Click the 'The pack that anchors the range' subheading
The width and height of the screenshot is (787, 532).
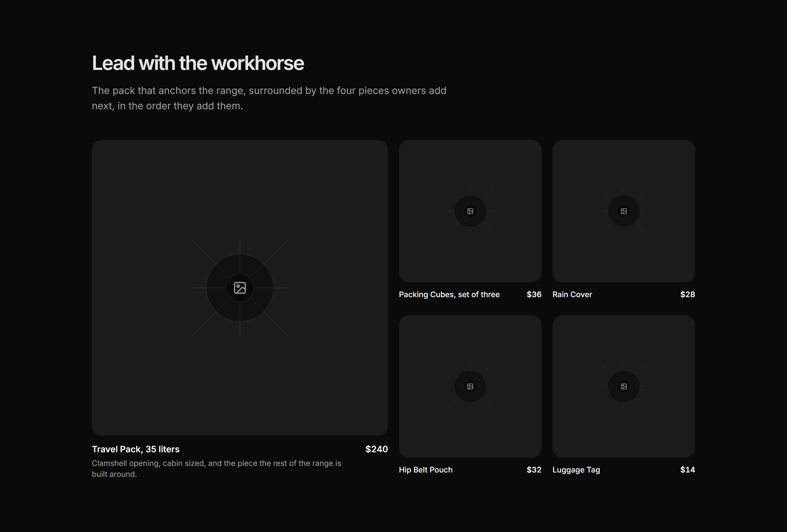[269, 98]
